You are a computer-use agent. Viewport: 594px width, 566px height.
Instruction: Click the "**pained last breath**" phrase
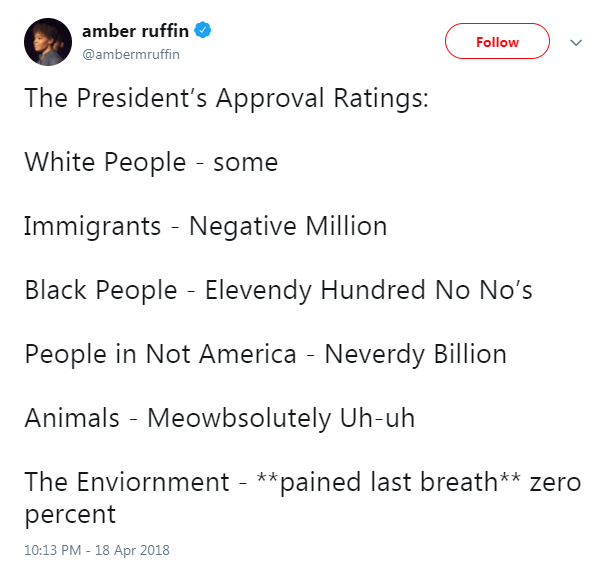point(388,482)
